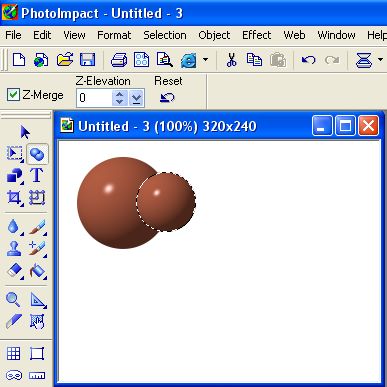Open the Window menu
387x387 pixels.
tap(336, 35)
